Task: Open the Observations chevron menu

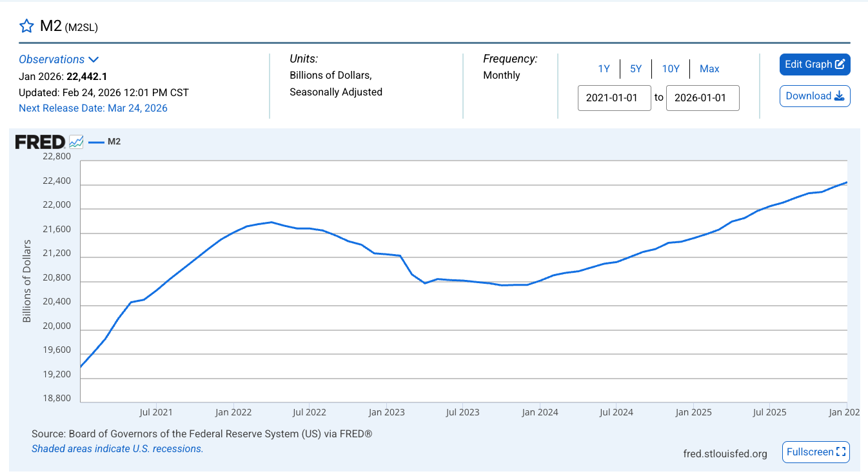Action: click(x=94, y=59)
